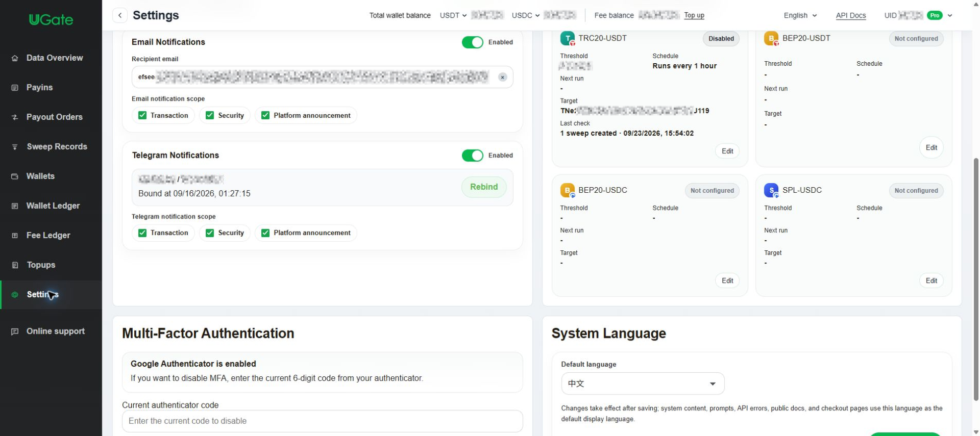The image size is (980, 436).
Task: Go back using the Settings back arrow
Action: pyautogui.click(x=120, y=15)
